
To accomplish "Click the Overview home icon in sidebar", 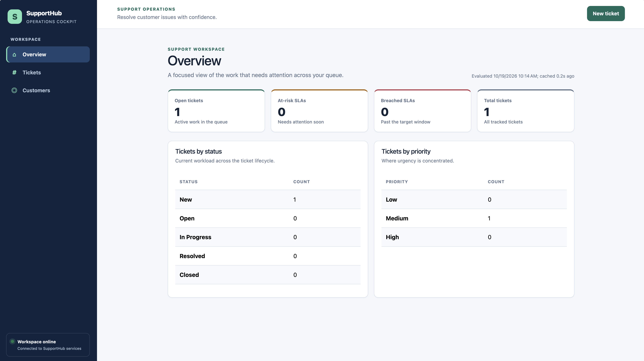I will pos(14,55).
